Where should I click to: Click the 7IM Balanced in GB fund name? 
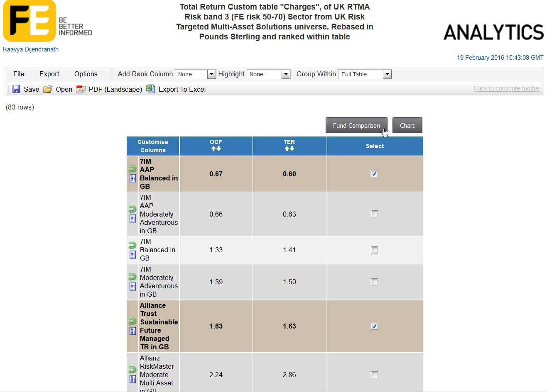pos(157,250)
